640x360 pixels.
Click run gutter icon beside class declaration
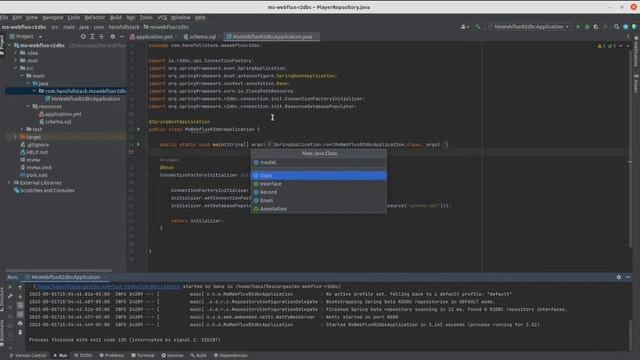[138, 129]
